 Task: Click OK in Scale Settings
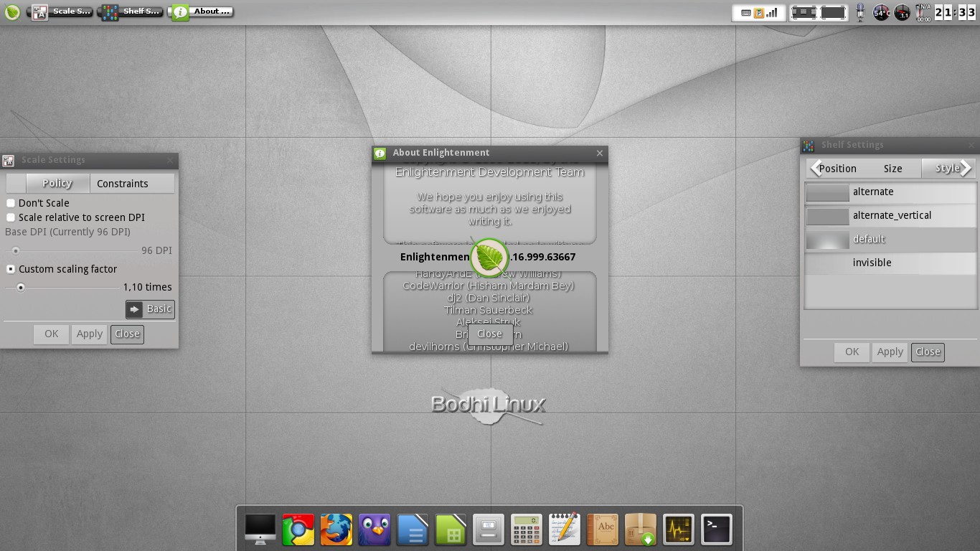[x=52, y=334]
